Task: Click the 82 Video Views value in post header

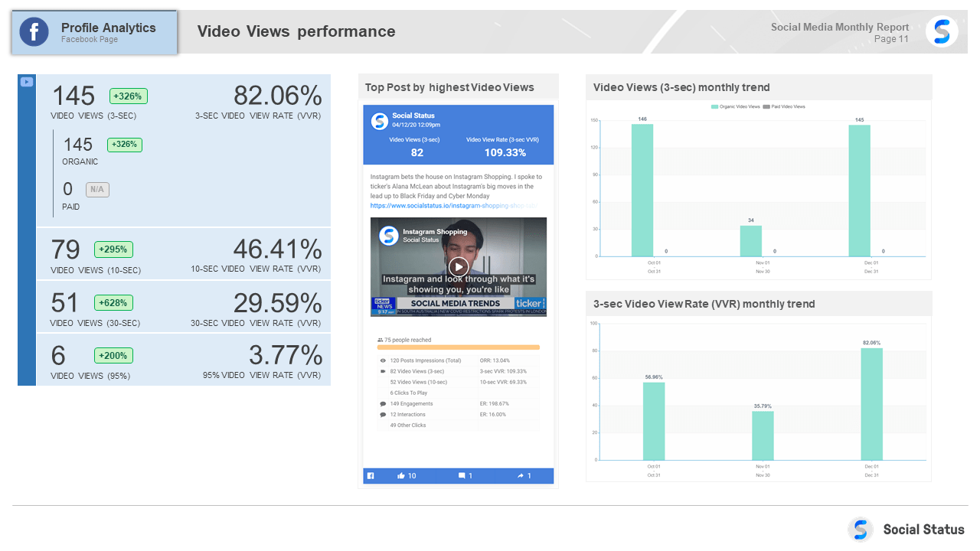Action: [417, 152]
